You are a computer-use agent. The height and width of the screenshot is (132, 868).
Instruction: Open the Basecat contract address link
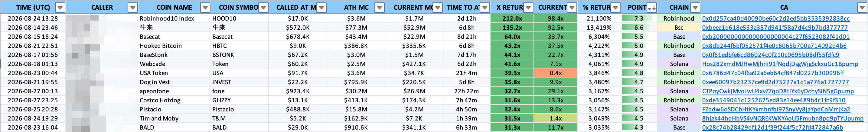click(x=776, y=37)
